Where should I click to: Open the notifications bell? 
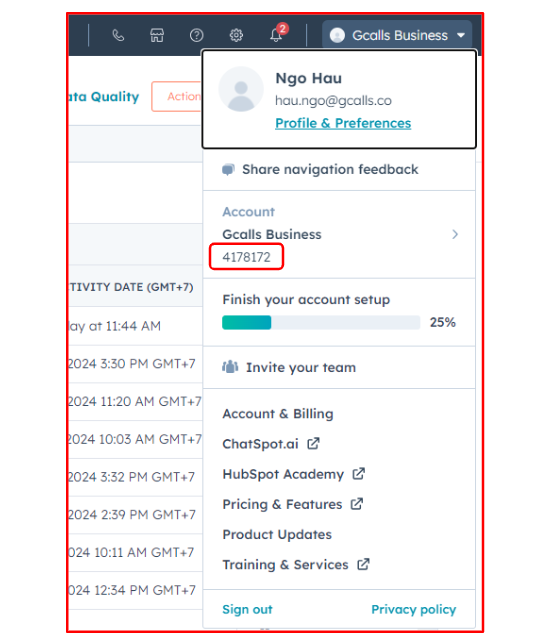pyautogui.click(x=276, y=36)
